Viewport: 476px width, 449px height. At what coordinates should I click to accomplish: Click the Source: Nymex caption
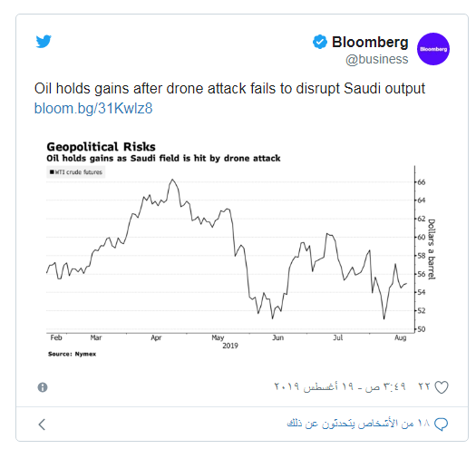[72, 354]
